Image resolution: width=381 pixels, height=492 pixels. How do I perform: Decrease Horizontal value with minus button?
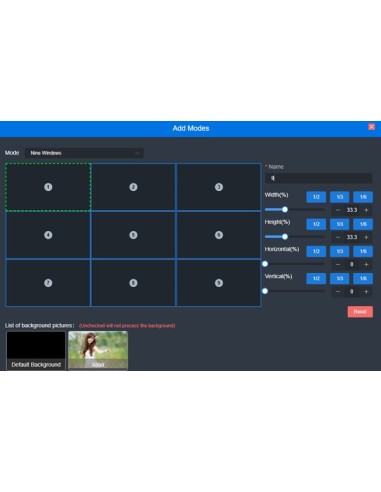[x=338, y=264]
